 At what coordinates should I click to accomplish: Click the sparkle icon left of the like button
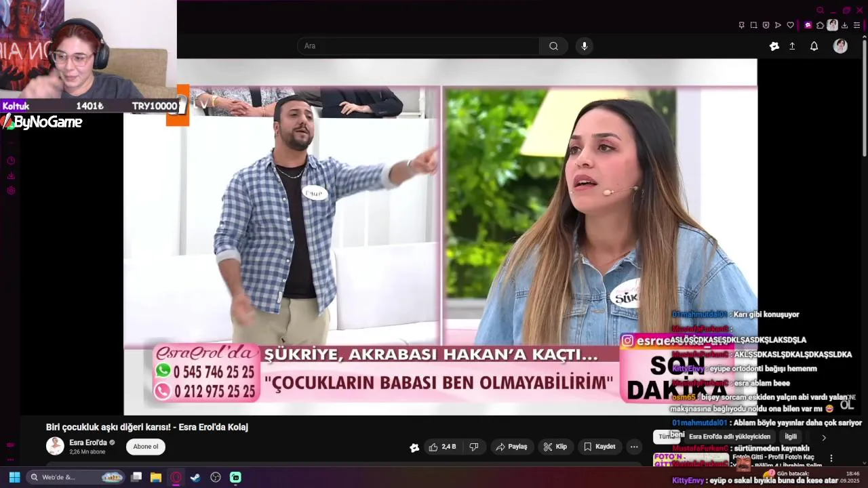(x=414, y=447)
